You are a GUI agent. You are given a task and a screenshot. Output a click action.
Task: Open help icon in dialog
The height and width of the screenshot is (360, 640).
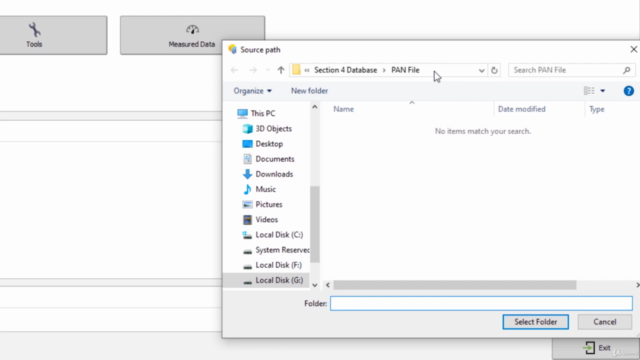pos(629,91)
